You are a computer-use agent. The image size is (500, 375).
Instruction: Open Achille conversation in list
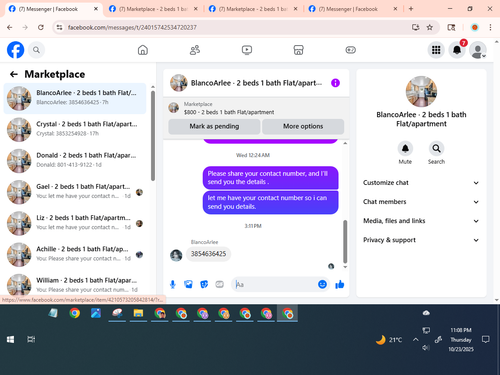click(75, 254)
